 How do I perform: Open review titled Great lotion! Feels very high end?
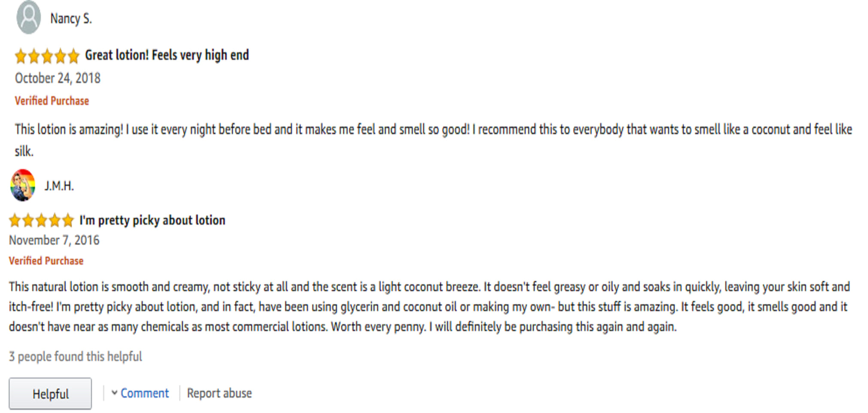pos(167,55)
